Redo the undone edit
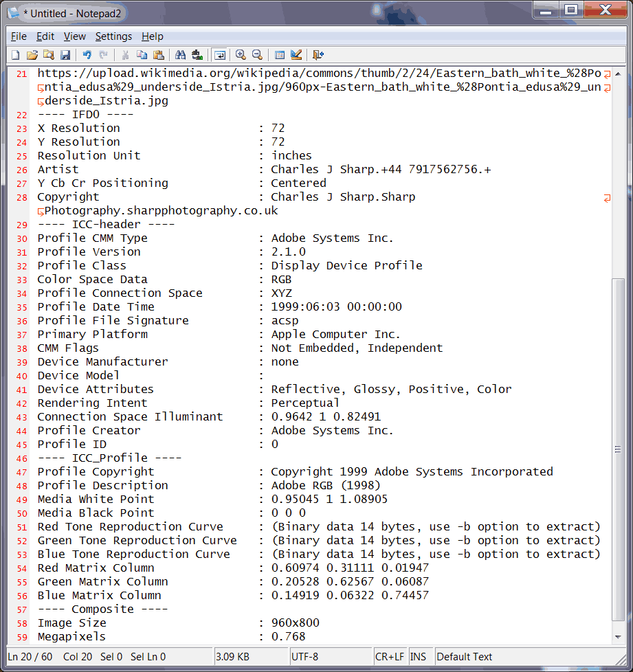The height and width of the screenshot is (672, 633). point(101,55)
